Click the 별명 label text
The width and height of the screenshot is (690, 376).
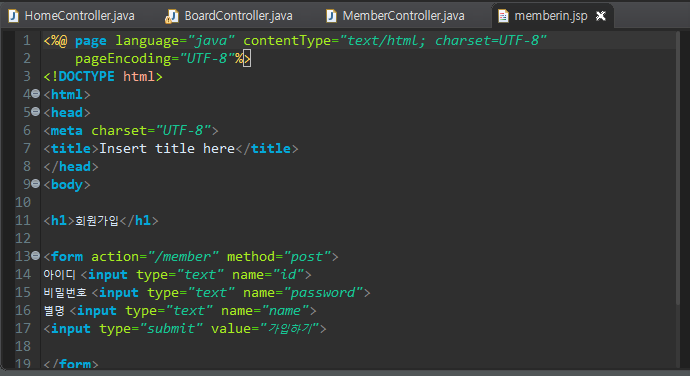[x=54, y=311]
